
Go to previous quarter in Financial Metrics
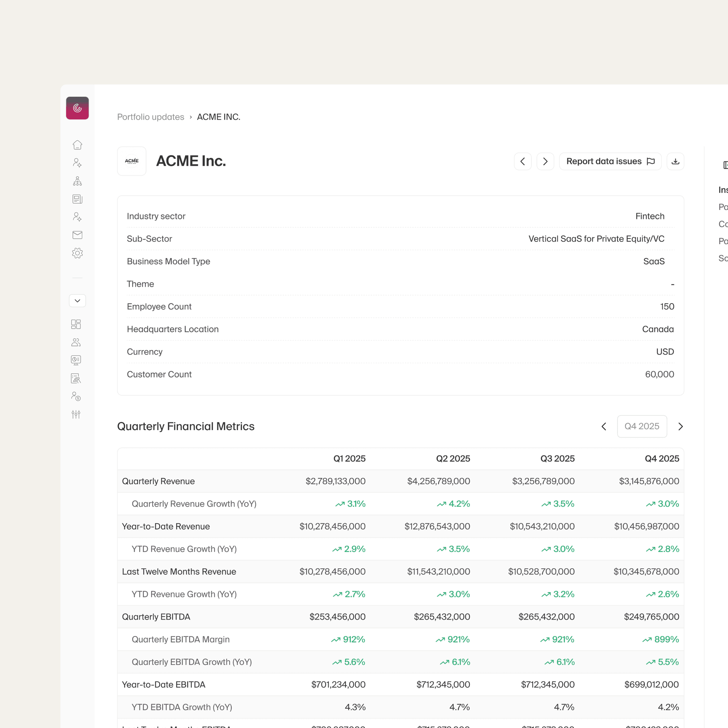click(604, 426)
